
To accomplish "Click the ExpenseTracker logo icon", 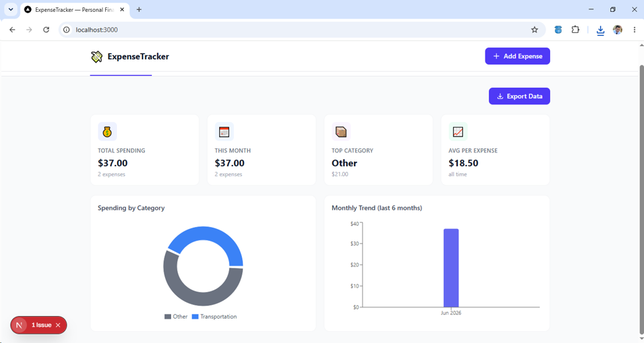I will pyautogui.click(x=96, y=57).
